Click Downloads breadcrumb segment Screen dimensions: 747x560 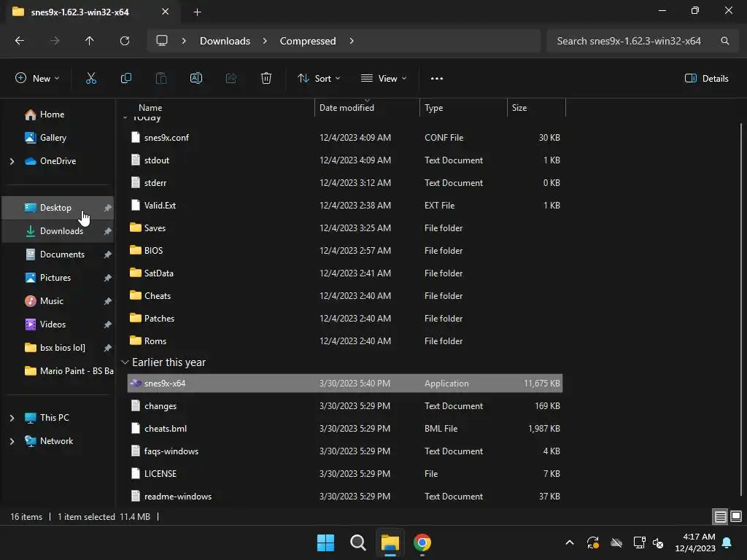(x=225, y=41)
